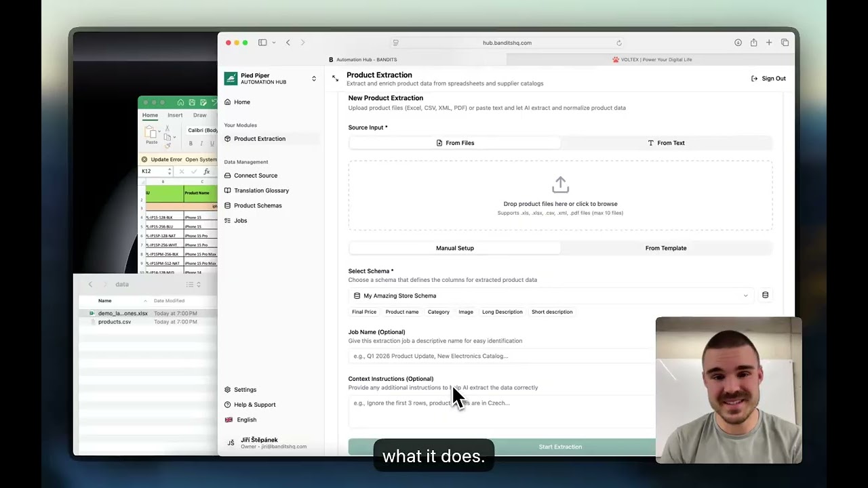The width and height of the screenshot is (868, 488).
Task: Click the Excel Name Box showing K12
Action: click(x=156, y=171)
